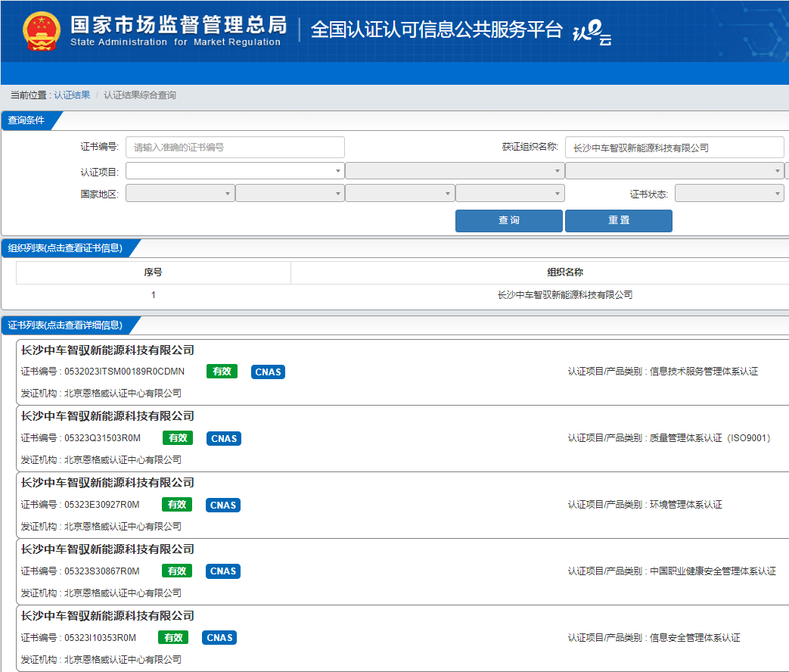789x672 pixels.
Task: Open the 证书状态 dropdown
Action: 729,193
